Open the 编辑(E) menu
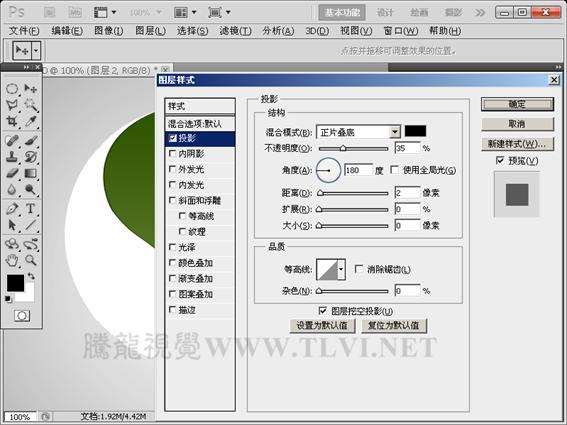 [x=67, y=31]
